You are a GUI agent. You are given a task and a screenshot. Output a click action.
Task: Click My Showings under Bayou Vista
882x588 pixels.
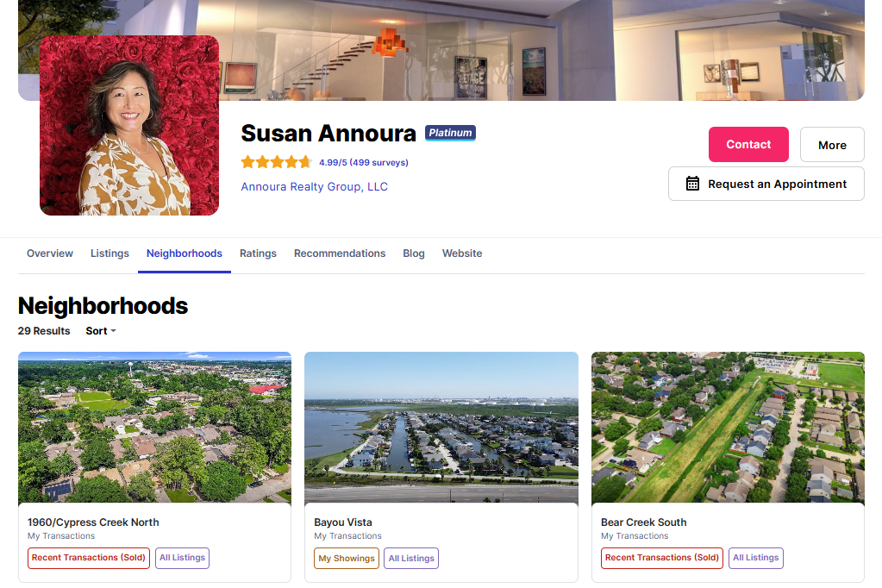pyautogui.click(x=347, y=558)
